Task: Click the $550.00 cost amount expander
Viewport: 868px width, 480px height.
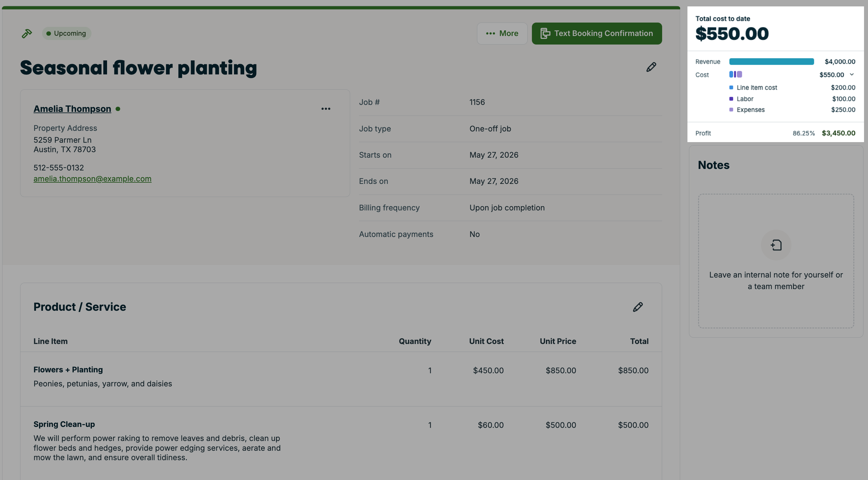Action: (832, 75)
